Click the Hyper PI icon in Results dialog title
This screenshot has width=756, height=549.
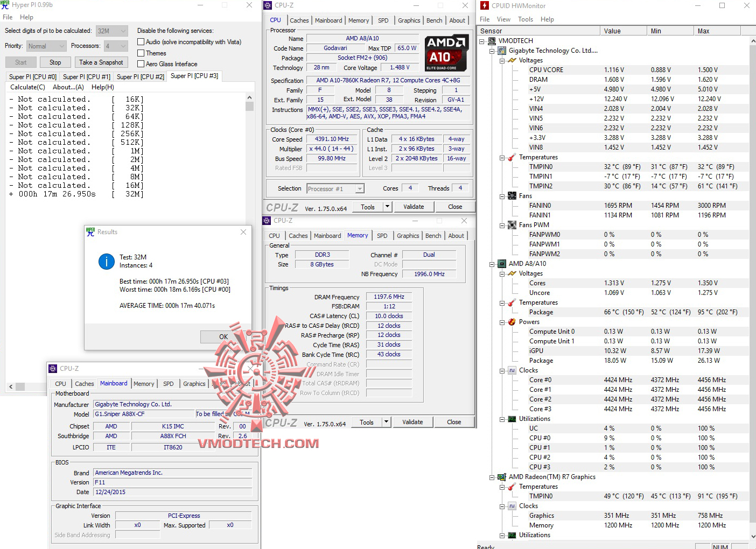(x=90, y=232)
